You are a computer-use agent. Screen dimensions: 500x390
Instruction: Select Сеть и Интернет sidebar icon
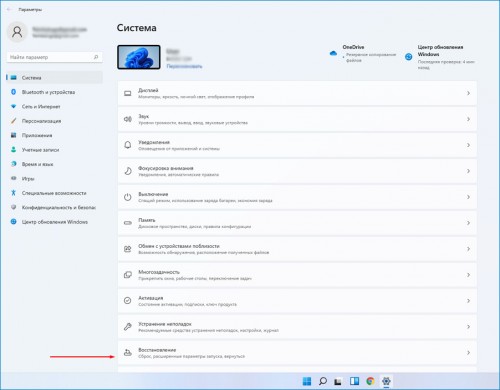[x=13, y=106]
